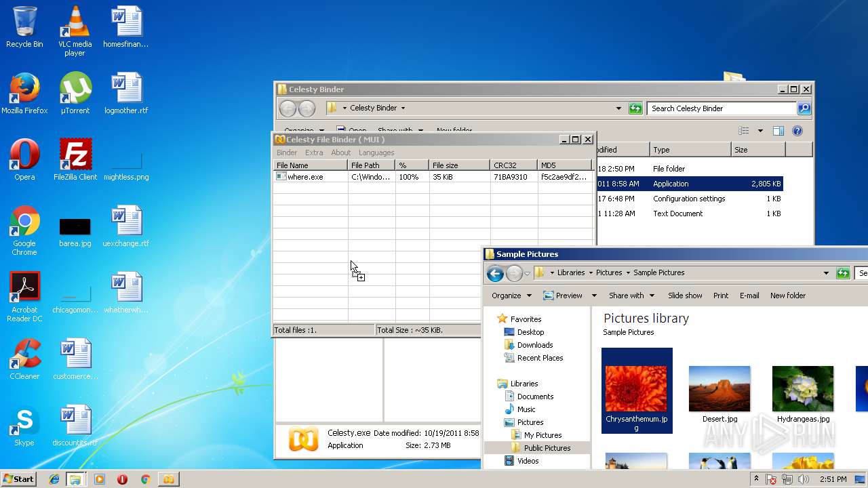Open the About menu

click(341, 152)
